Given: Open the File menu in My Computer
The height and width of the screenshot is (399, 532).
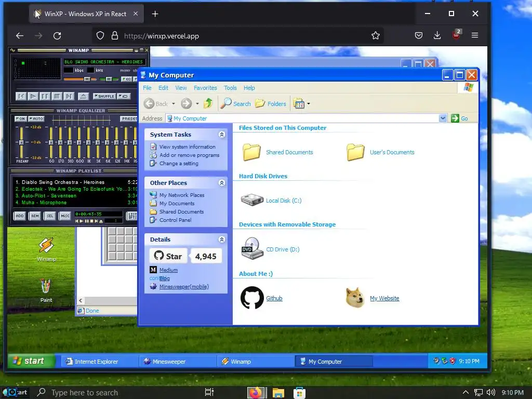Looking at the screenshot, I should tap(147, 88).
